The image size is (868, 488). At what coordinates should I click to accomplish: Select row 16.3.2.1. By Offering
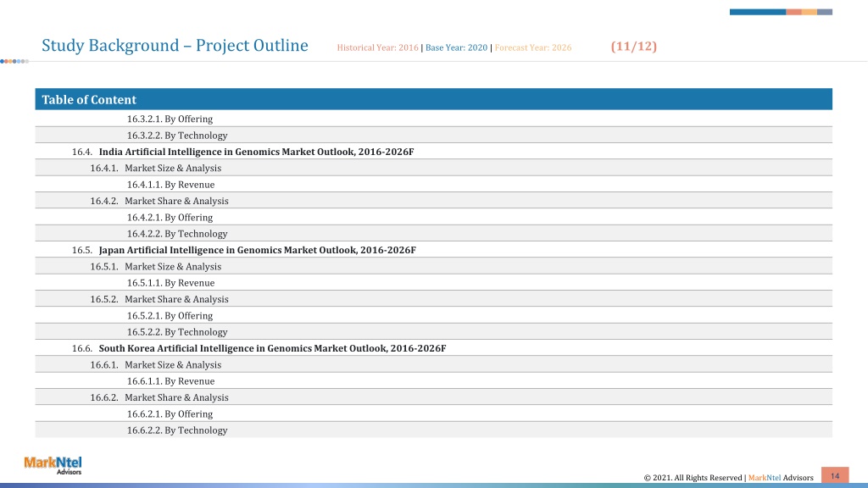pos(433,119)
